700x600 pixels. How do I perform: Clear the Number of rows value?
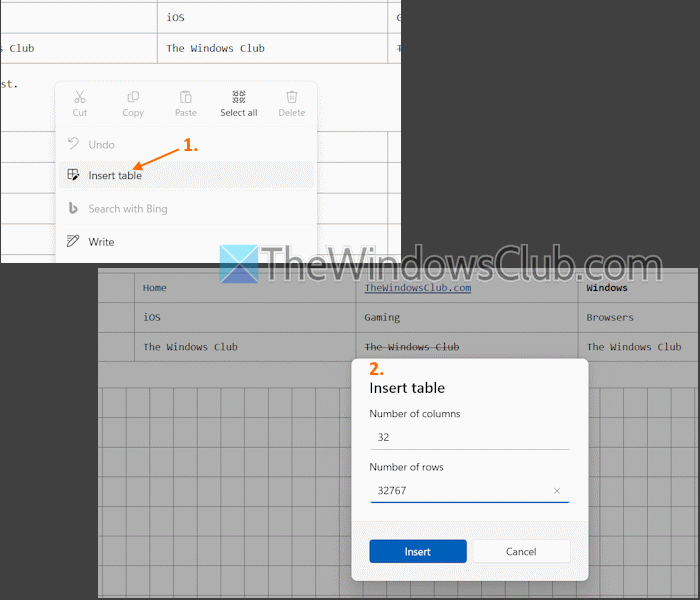coord(557,491)
